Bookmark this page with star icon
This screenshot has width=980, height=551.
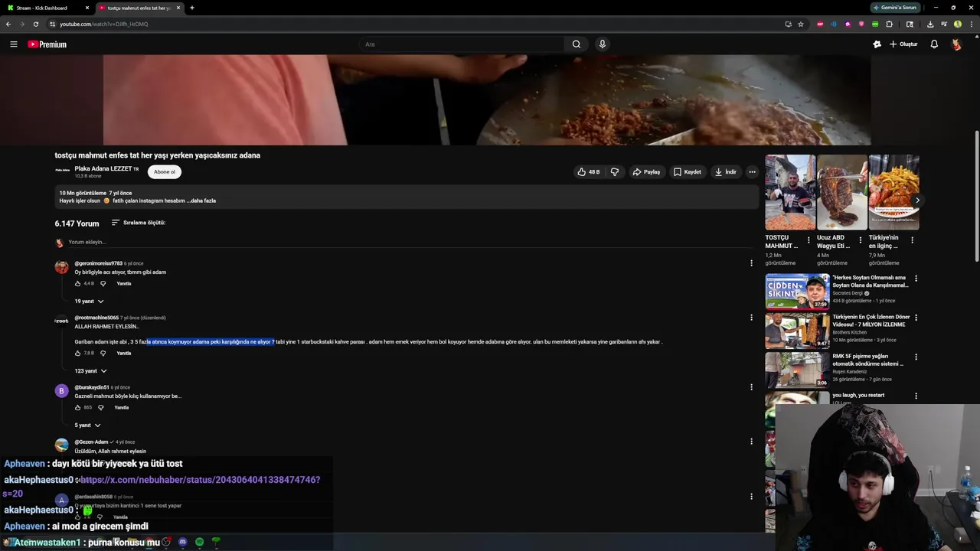click(x=801, y=24)
